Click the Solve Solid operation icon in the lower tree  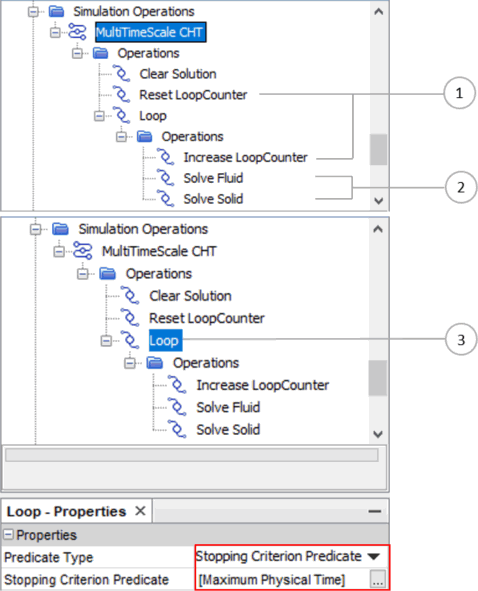pos(177,429)
